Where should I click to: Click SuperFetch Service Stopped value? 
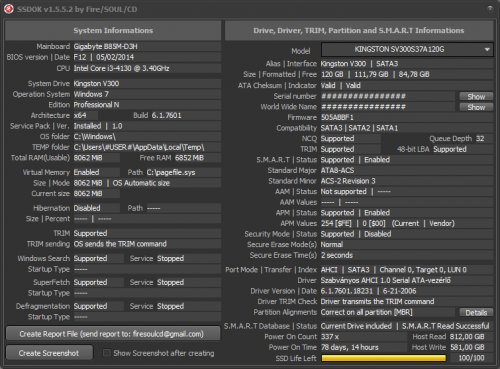point(170,282)
